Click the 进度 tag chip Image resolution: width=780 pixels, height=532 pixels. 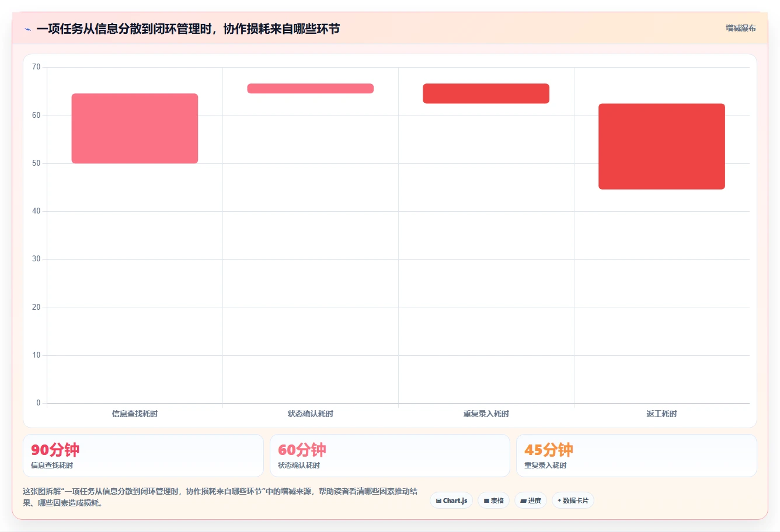(531, 501)
